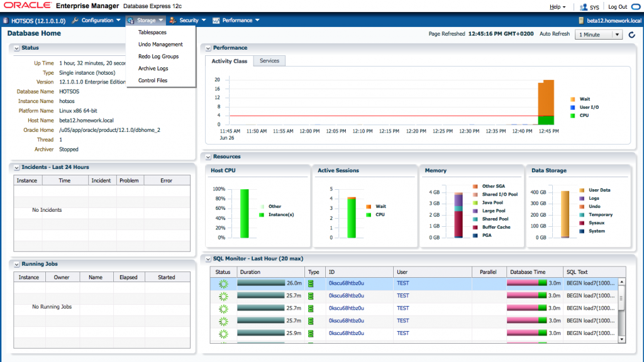
Task: Click the orange Wait swatch in Performance legend
Action: click(x=573, y=99)
